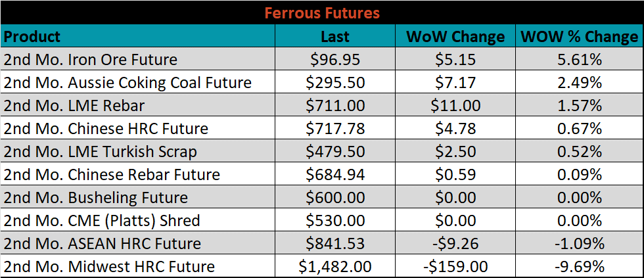Select the $7.17 coking coal change cell
This screenshot has width=644, height=278.
pyautogui.click(x=455, y=82)
